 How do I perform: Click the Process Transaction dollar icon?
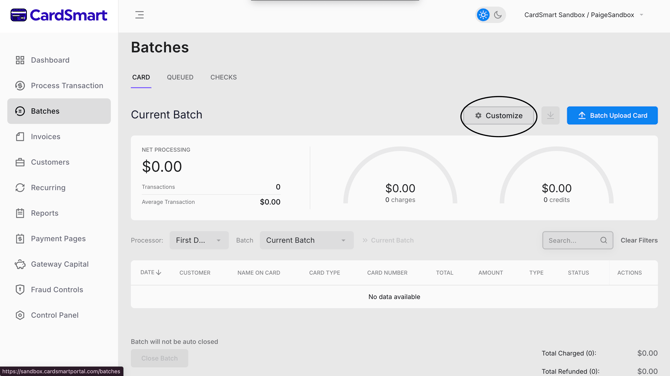[20, 85]
